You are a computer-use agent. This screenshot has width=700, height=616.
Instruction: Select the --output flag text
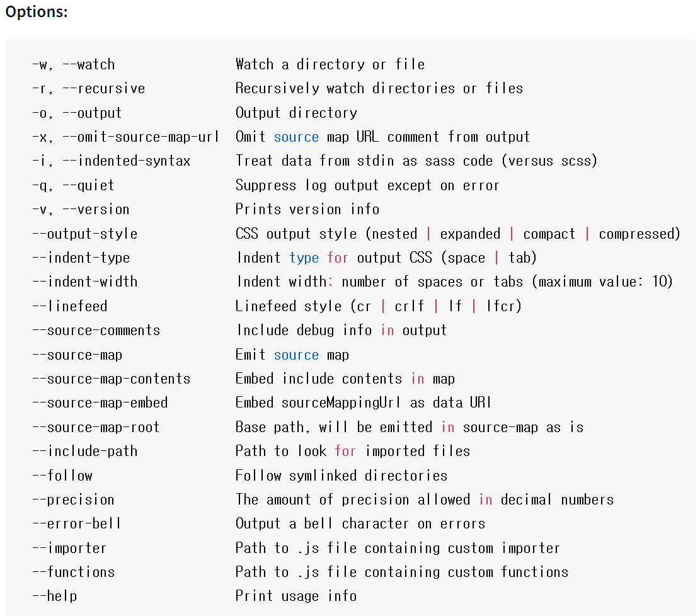92,113
